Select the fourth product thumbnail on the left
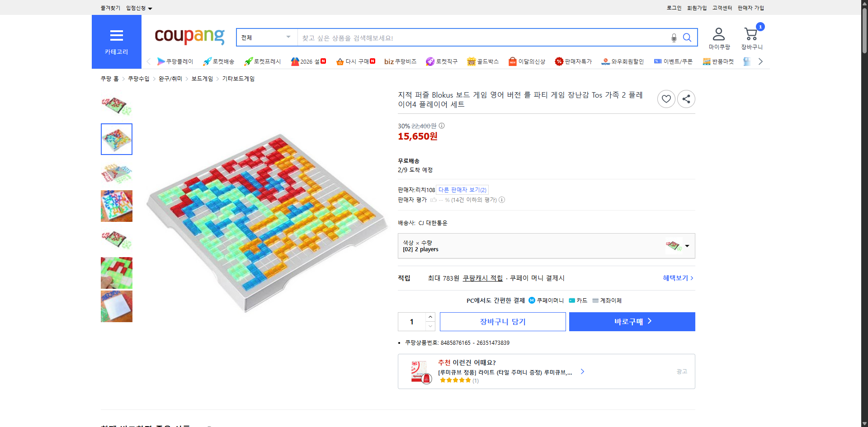Screen dimensions: 868x427 point(116,206)
